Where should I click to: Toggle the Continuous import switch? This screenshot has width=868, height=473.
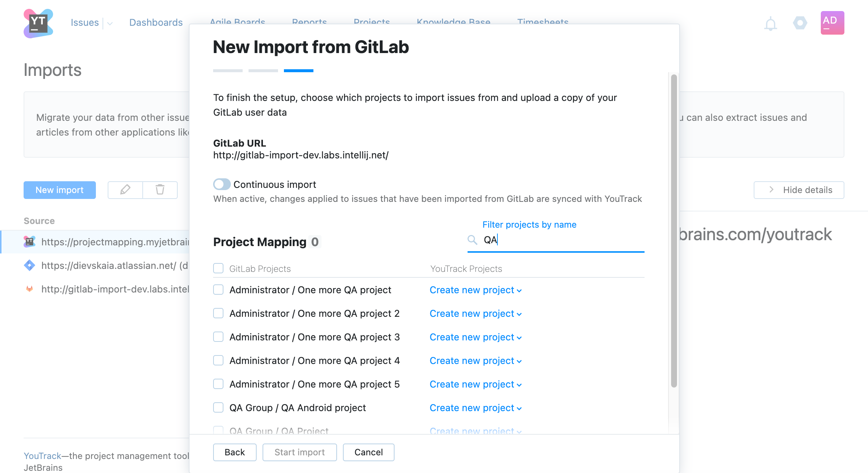pyautogui.click(x=222, y=184)
